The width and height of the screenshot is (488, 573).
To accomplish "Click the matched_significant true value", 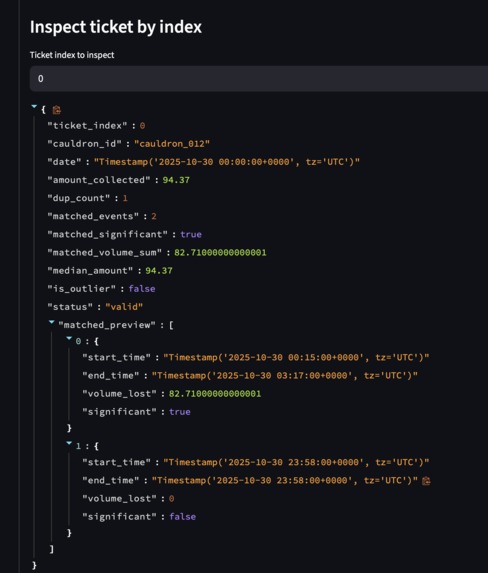I will coord(191,234).
